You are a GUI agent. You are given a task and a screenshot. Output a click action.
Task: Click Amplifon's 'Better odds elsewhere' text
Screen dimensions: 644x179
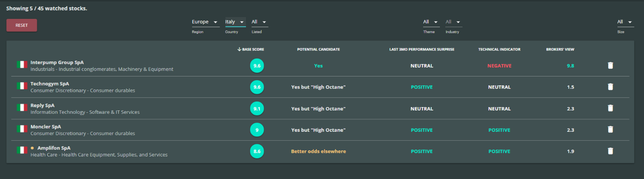click(318, 152)
